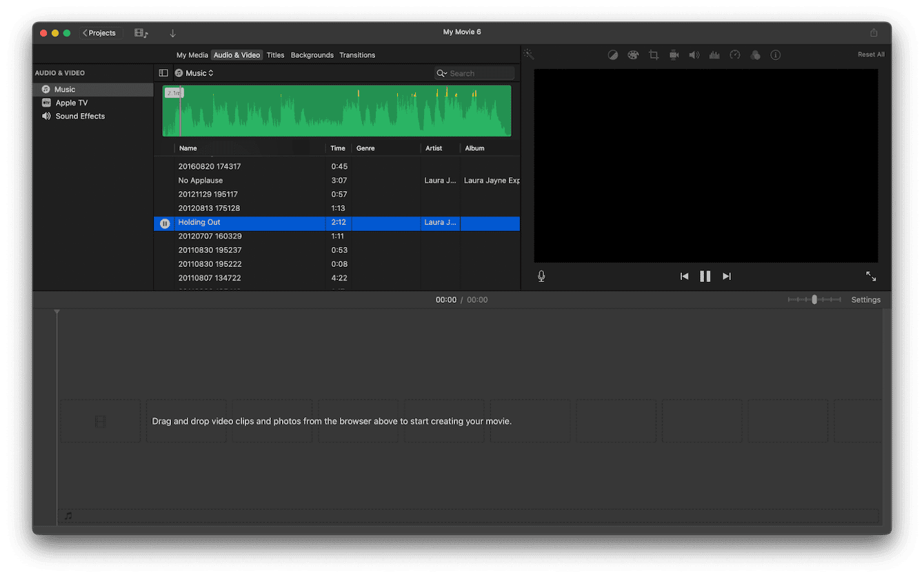Image resolution: width=924 pixels, height=578 pixels.
Task: Open the voiceover recording microphone
Action: tap(541, 276)
